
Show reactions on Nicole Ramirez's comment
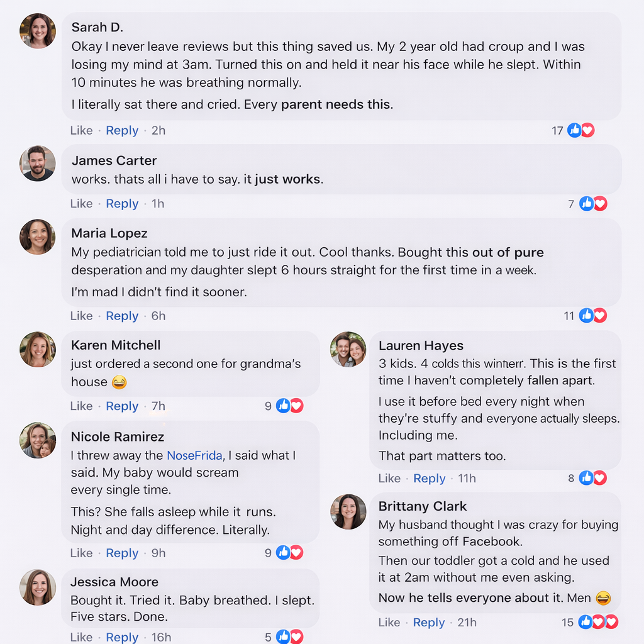tap(290, 553)
